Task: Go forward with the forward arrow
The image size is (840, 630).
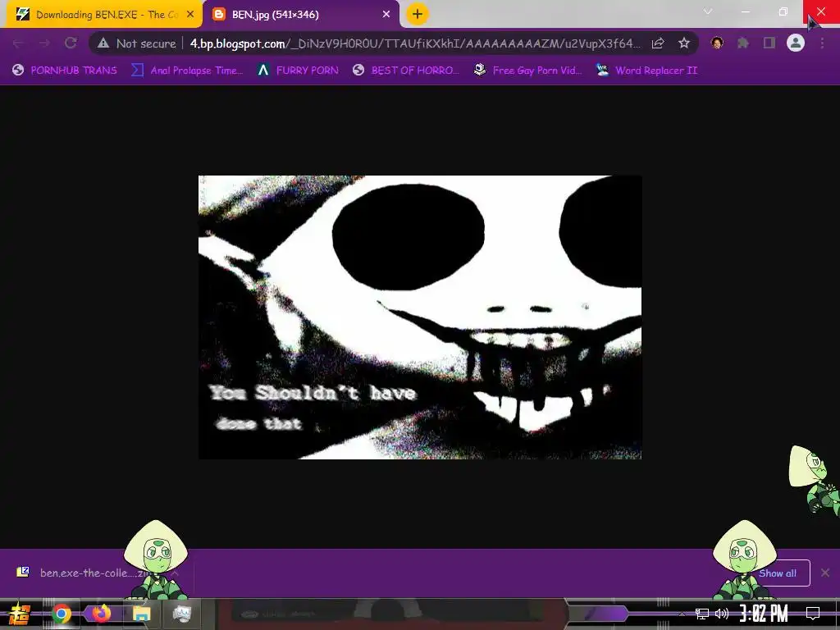Action: tap(44, 43)
